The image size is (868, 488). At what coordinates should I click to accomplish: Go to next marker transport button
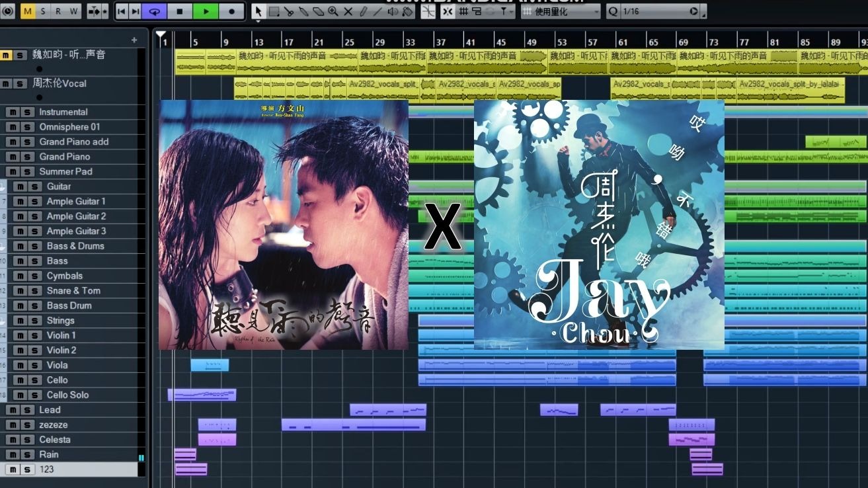click(135, 11)
